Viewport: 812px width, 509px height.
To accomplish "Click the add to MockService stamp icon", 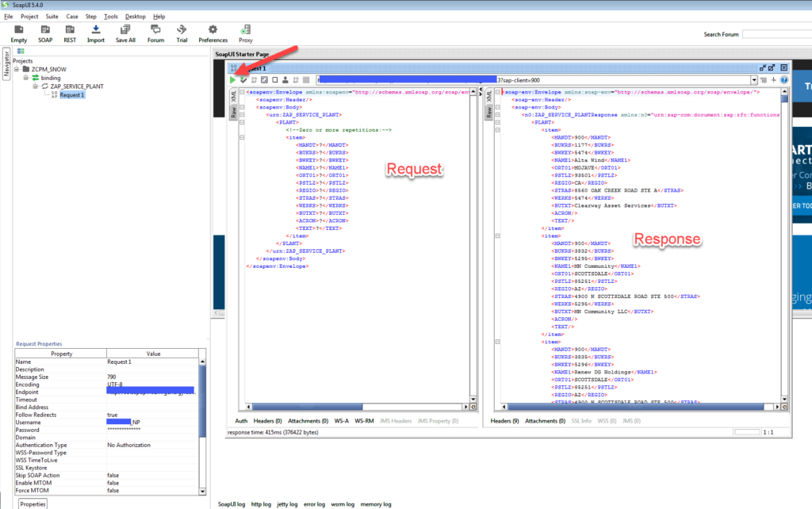I will point(285,80).
